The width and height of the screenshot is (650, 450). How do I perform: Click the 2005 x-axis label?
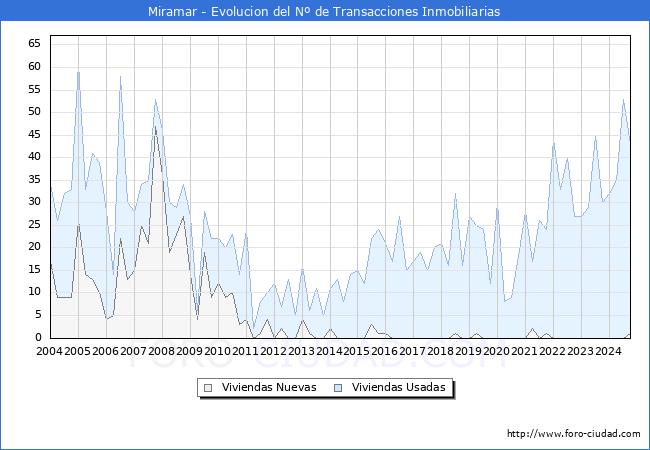click(78, 351)
